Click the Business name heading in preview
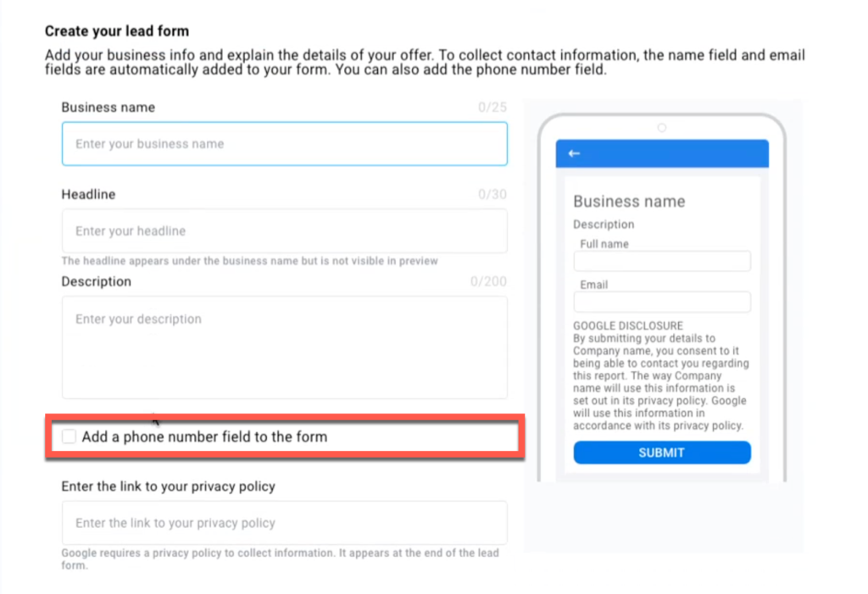868x594 pixels. pos(629,201)
